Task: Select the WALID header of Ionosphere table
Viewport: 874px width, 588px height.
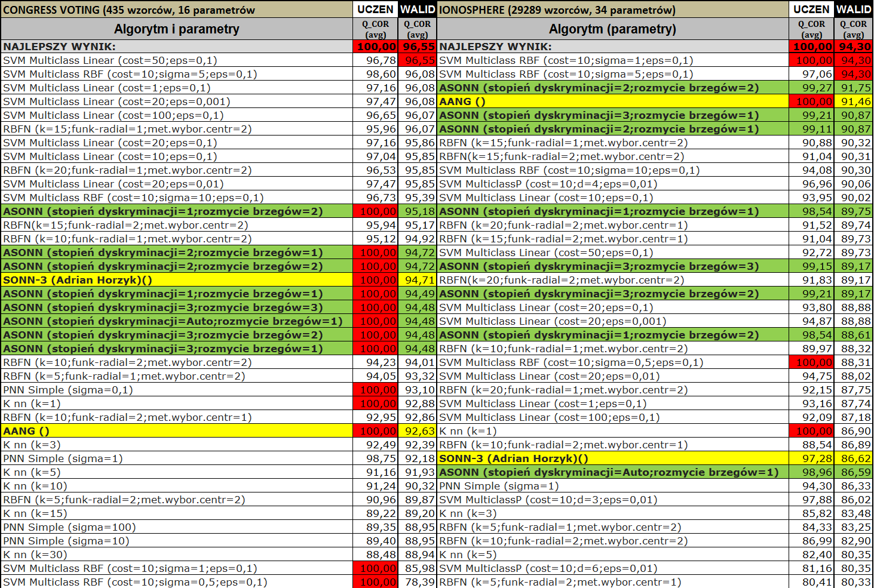Action: [x=853, y=10]
